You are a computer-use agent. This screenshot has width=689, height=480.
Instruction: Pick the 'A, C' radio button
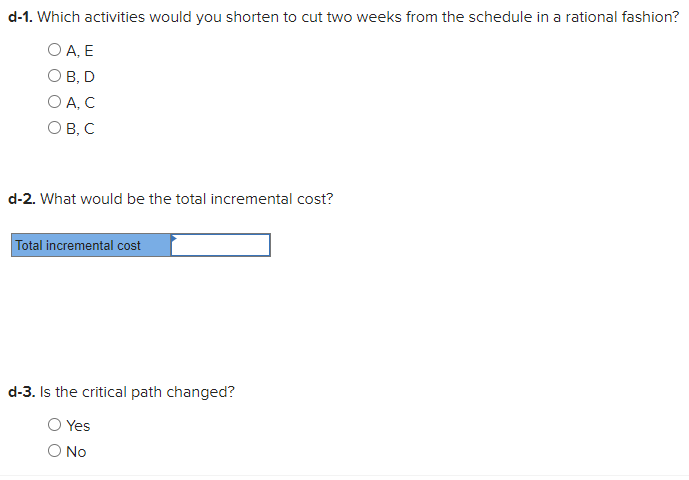click(x=54, y=102)
